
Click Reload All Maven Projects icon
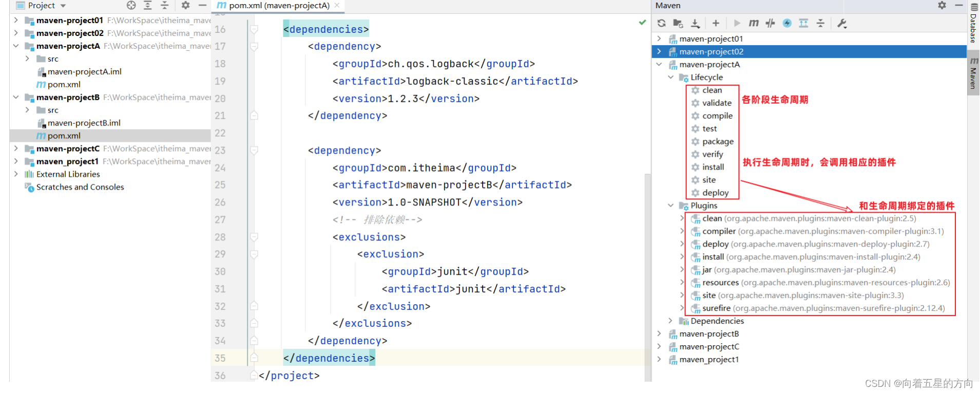(x=661, y=23)
